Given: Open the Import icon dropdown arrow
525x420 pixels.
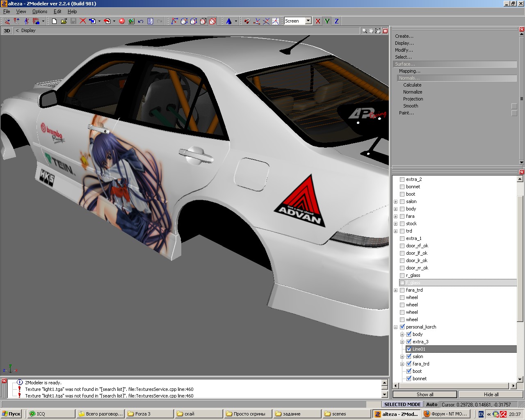Looking at the screenshot, I should [x=99, y=21].
